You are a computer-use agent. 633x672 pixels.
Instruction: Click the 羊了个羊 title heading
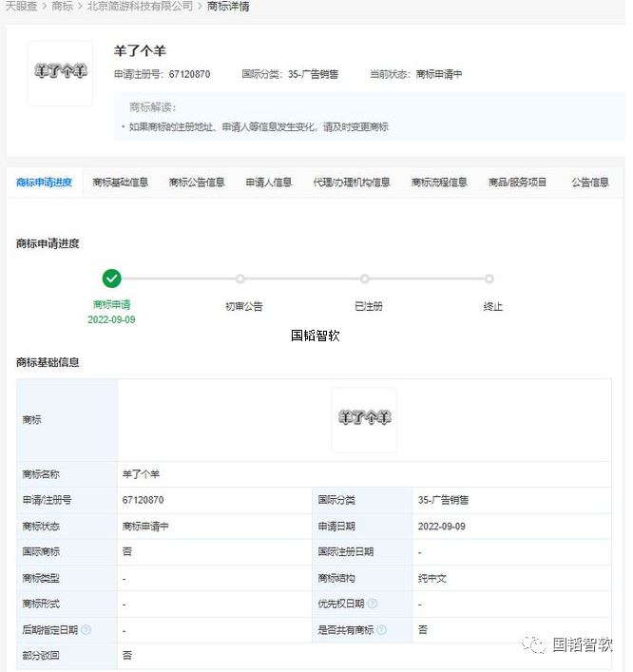pyautogui.click(x=140, y=51)
